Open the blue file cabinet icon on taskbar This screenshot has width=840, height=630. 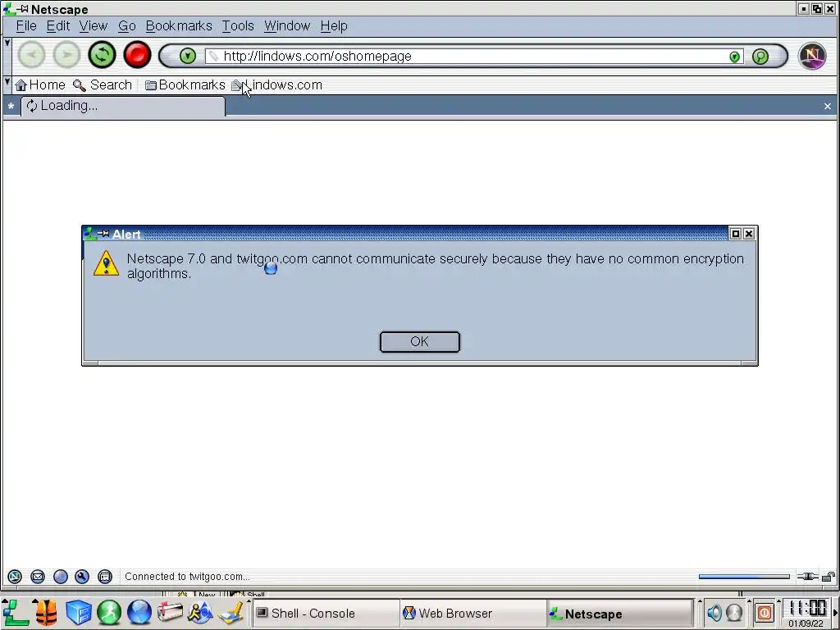[78, 612]
